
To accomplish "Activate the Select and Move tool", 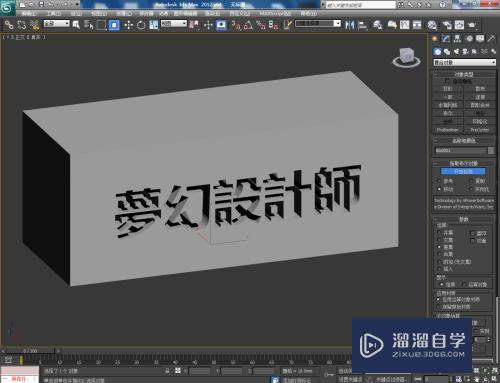I will click(x=128, y=25).
